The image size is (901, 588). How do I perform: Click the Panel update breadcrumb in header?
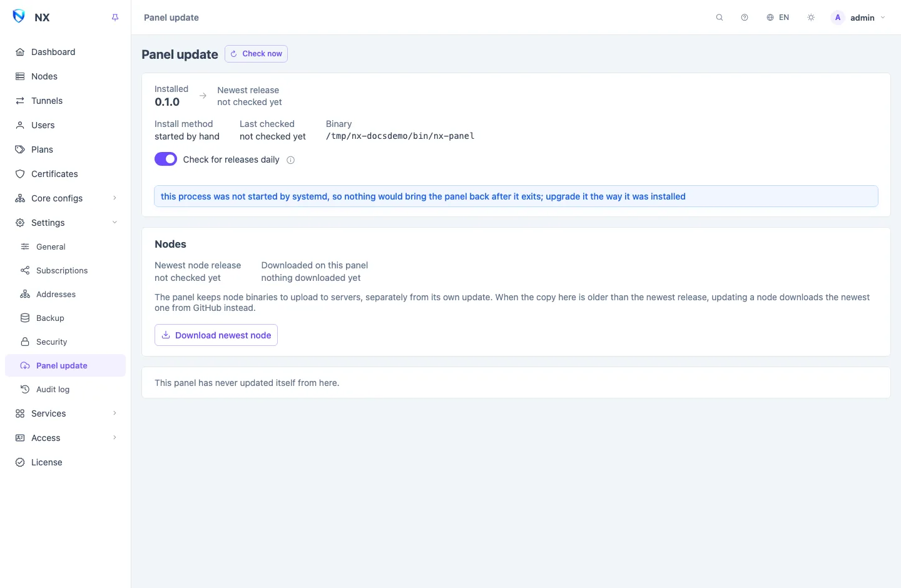point(171,18)
